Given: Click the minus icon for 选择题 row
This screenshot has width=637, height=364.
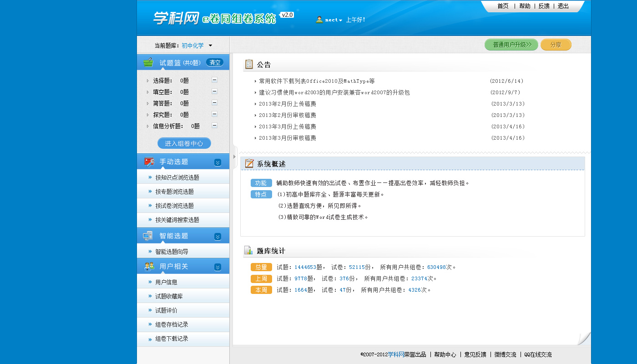Looking at the screenshot, I should click(214, 80).
